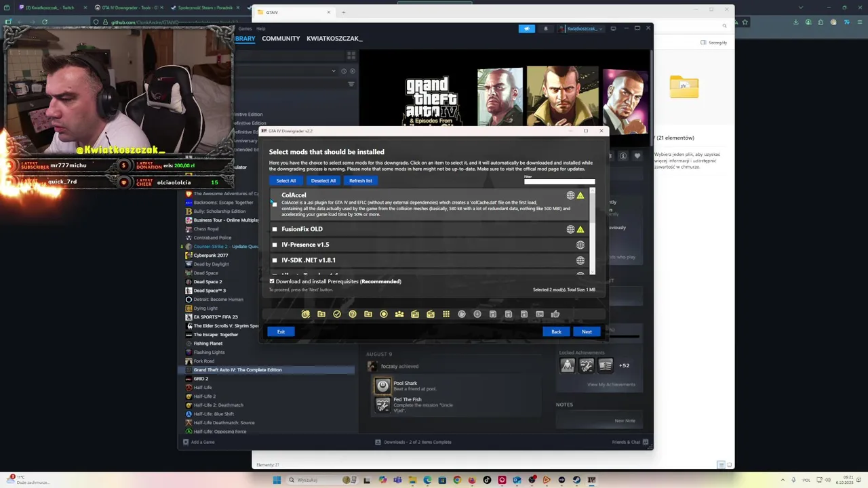868x488 pixels.
Task: Open Steam Games menu
Action: 245,28
